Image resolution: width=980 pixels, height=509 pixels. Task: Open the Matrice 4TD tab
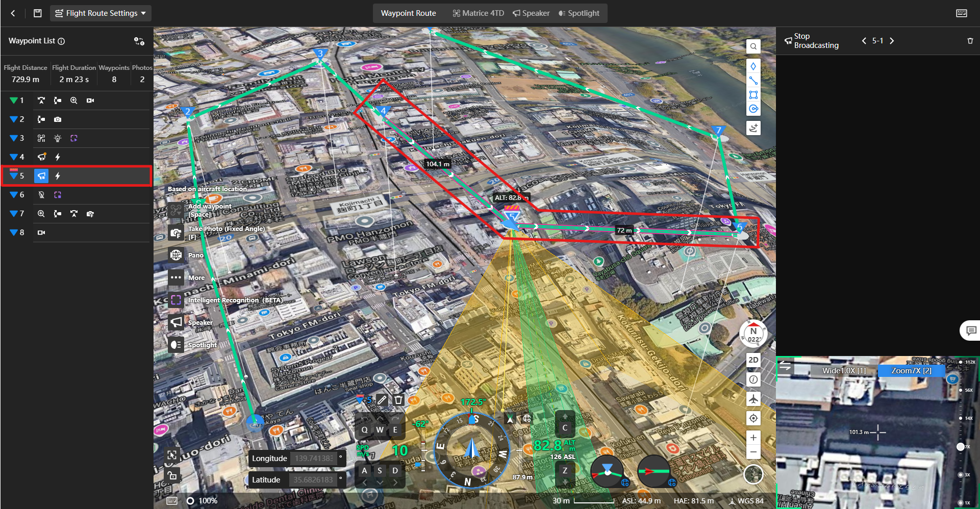478,13
